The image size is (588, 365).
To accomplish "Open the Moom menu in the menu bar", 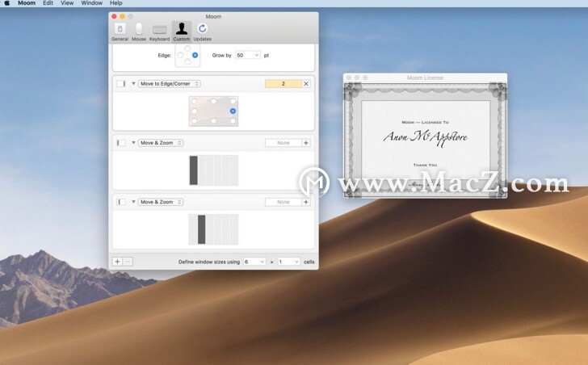I will pos(27,3).
